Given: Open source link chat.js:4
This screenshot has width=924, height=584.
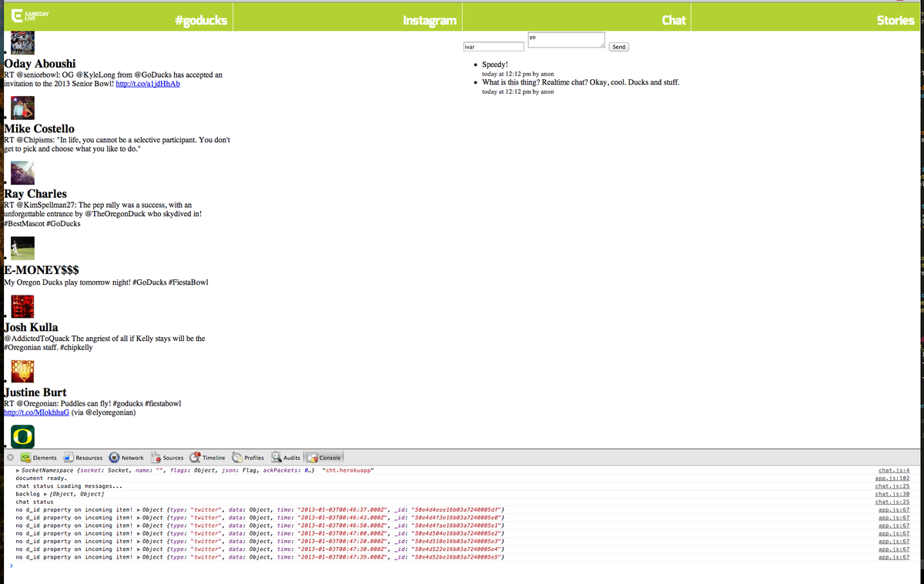Looking at the screenshot, I should (x=894, y=470).
